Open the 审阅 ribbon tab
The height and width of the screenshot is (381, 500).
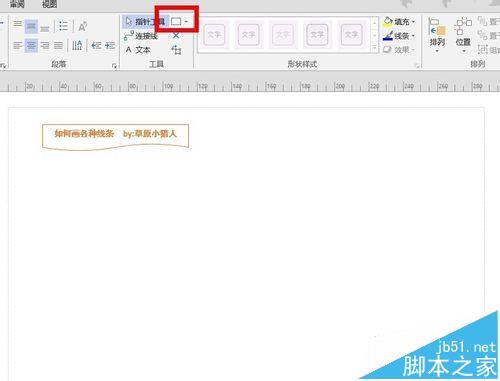click(17, 4)
